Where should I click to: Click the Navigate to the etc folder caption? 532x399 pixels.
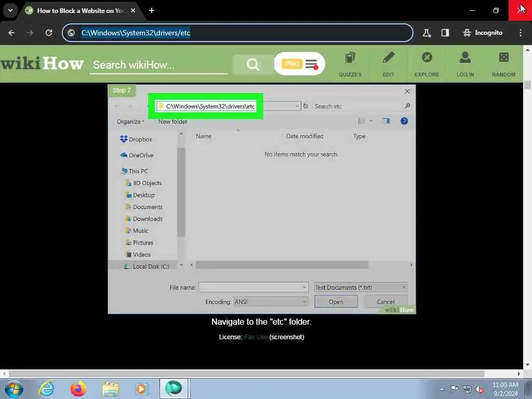pos(261,322)
